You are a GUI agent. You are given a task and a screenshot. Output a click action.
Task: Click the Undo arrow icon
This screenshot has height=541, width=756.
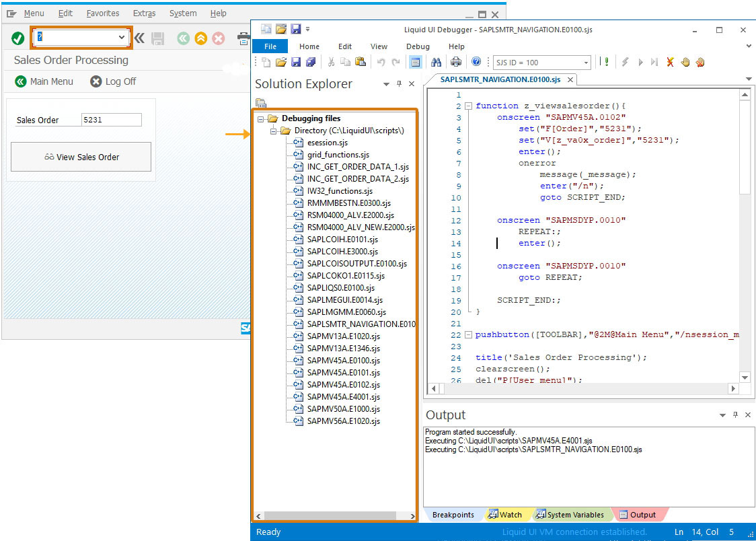381,62
